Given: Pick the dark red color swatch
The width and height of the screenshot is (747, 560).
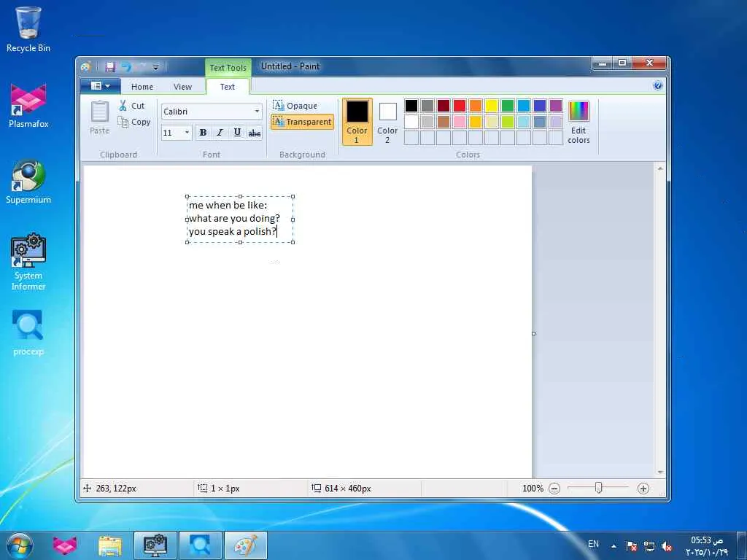Looking at the screenshot, I should pyautogui.click(x=443, y=105).
